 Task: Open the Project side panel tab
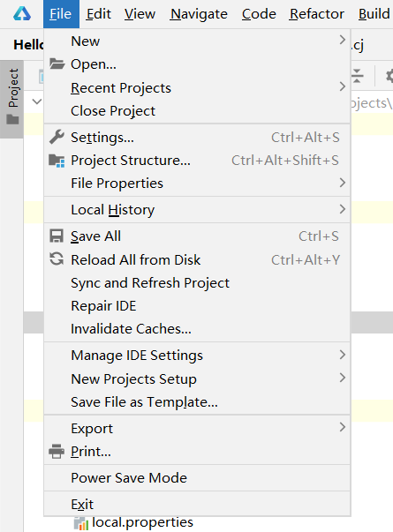tap(12, 99)
